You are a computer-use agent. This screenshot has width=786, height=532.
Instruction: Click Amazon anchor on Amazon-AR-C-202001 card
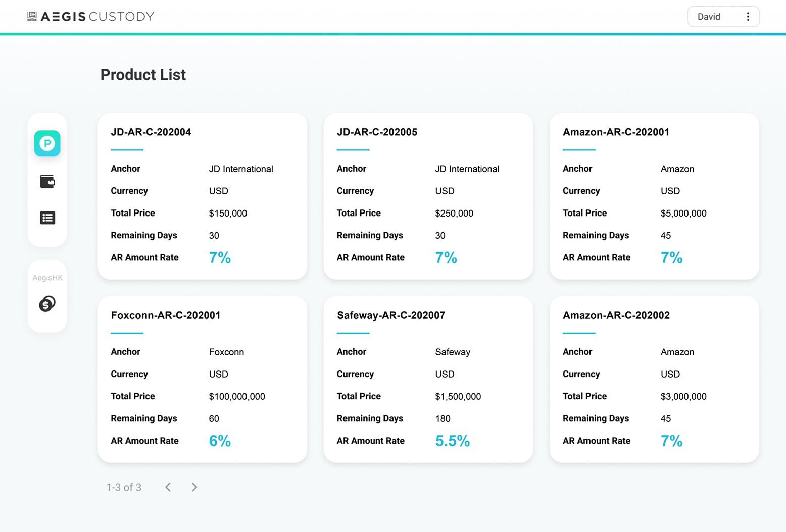pos(677,169)
